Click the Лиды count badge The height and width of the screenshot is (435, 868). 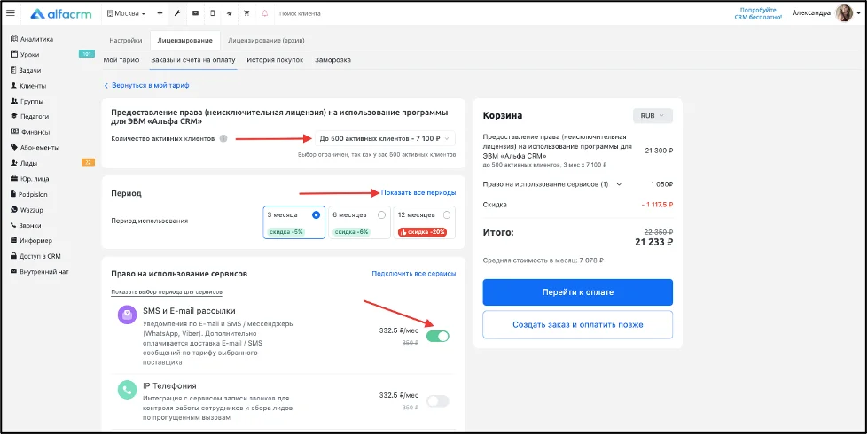(x=88, y=162)
